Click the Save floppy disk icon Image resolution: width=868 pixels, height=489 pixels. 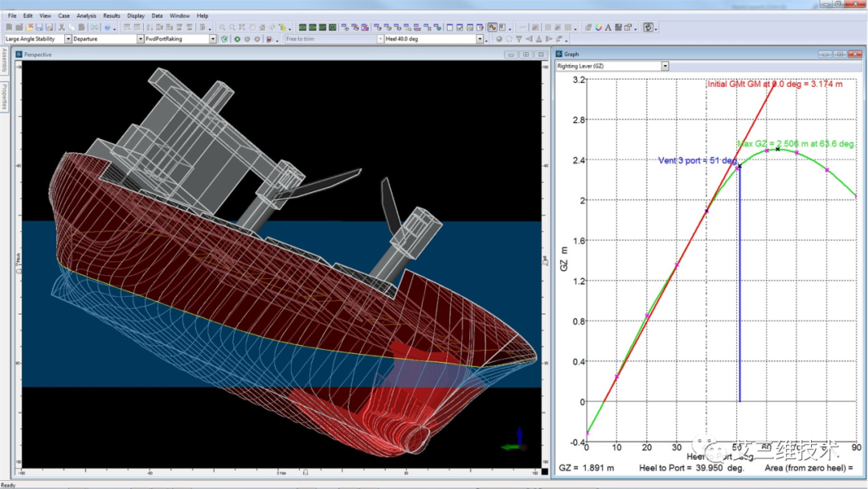tap(39, 27)
